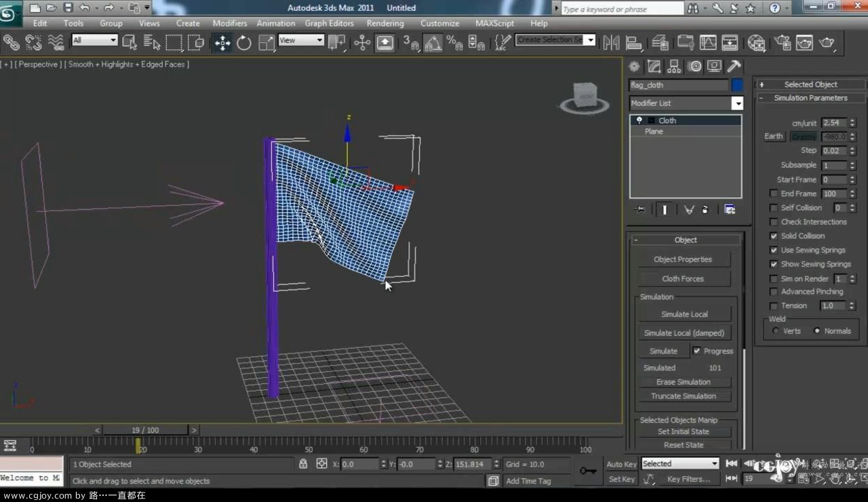Open the Render Setup dialog
This screenshot has width=868, height=502.
coord(783,43)
